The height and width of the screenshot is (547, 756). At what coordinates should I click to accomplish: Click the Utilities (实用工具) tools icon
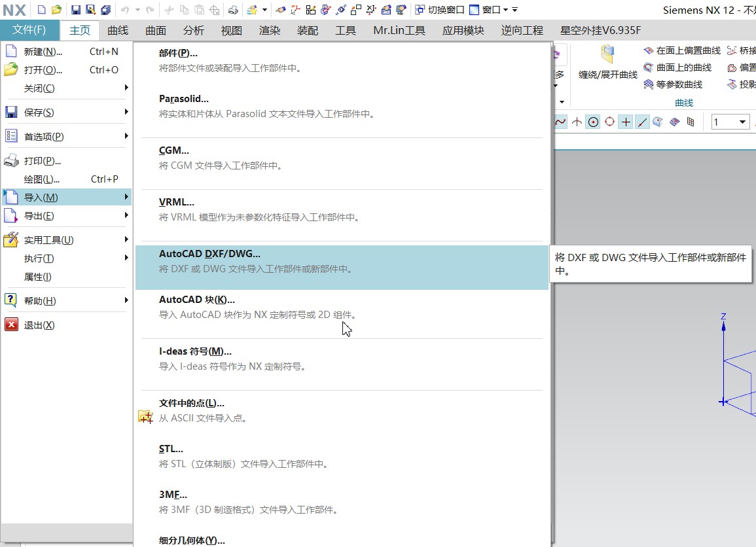[x=11, y=239]
